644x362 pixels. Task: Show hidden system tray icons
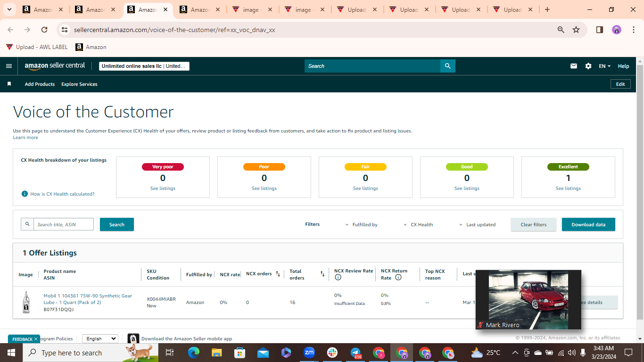[x=515, y=353]
